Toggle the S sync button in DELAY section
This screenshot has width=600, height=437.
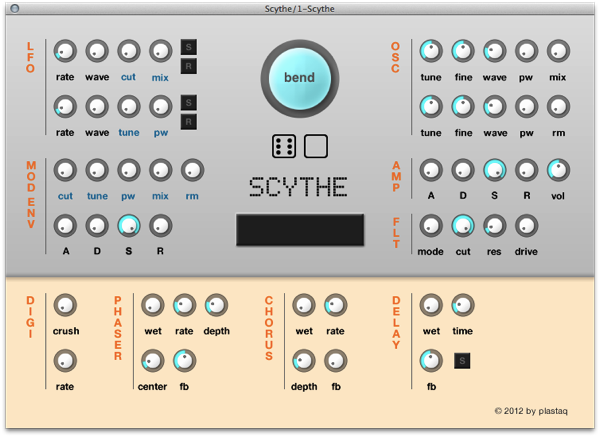coord(462,361)
